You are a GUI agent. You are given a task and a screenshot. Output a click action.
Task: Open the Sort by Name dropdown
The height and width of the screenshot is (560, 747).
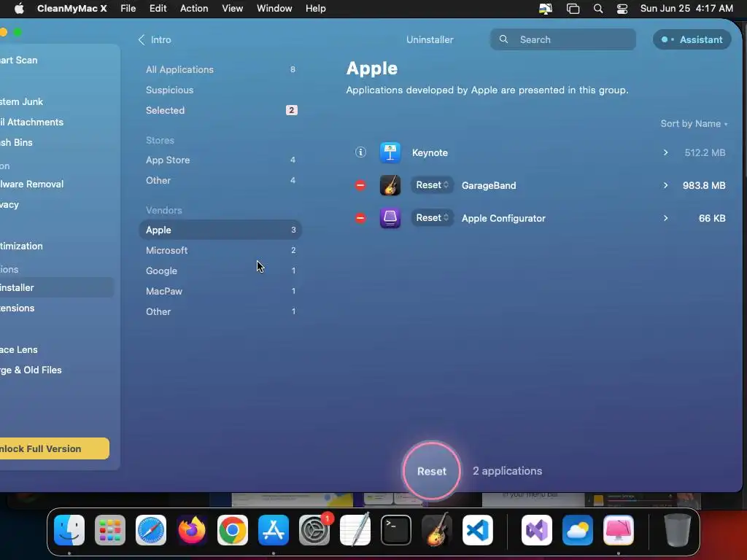(694, 124)
